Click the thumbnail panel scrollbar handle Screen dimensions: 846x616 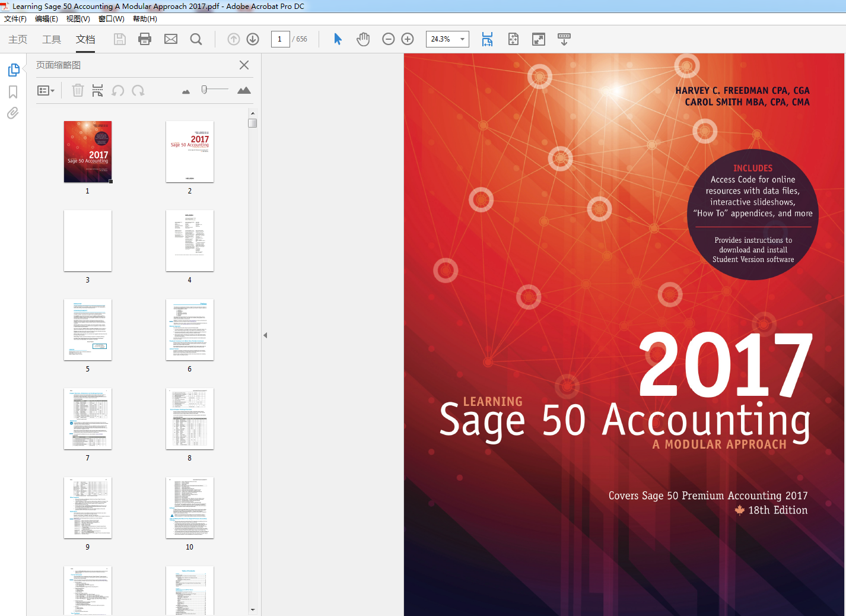pos(253,123)
